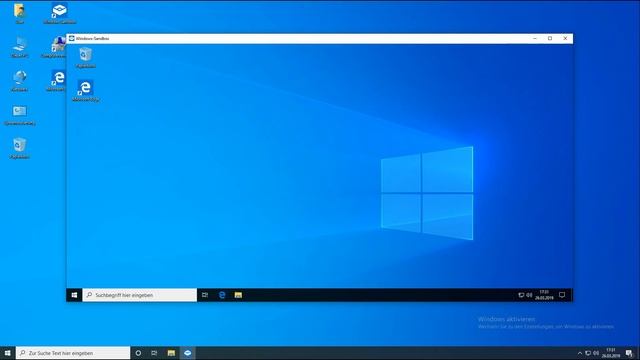Launch Edge from the Sandbox taskbar

click(222, 295)
